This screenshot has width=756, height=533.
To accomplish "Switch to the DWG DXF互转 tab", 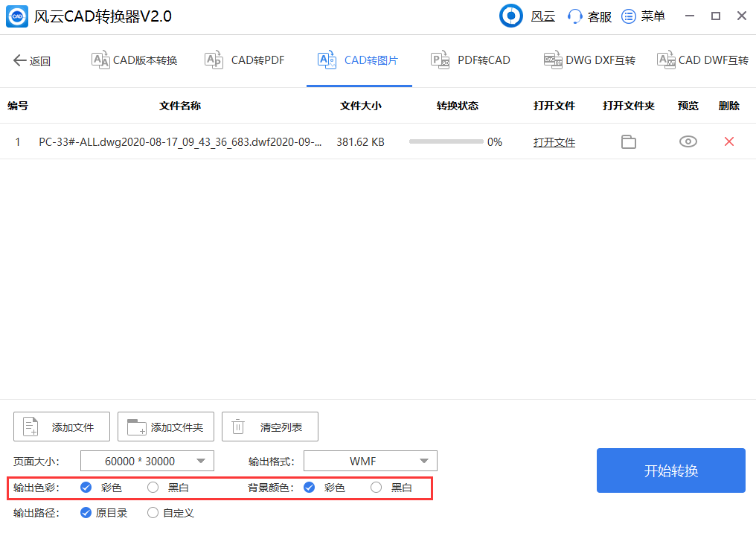I will pyautogui.click(x=589, y=60).
